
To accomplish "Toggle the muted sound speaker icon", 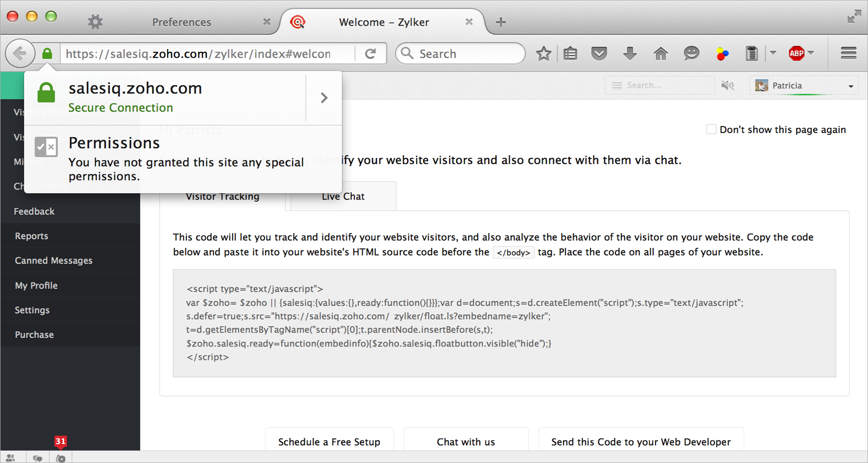I will (728, 86).
